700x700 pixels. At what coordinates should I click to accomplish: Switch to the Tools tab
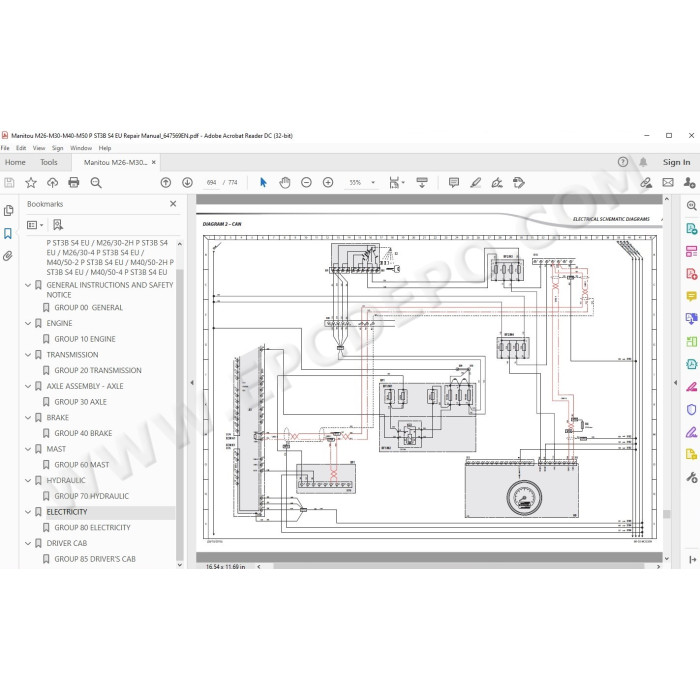coord(49,162)
